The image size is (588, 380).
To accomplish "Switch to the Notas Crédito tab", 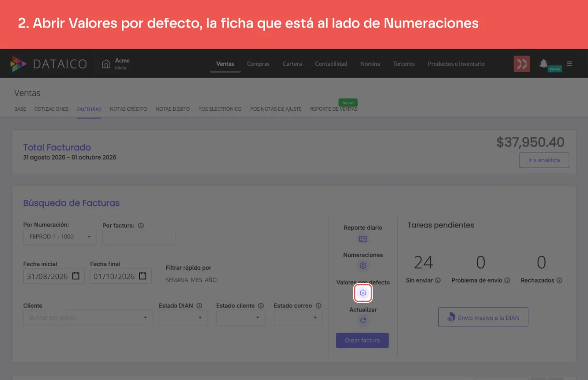I will (129, 109).
